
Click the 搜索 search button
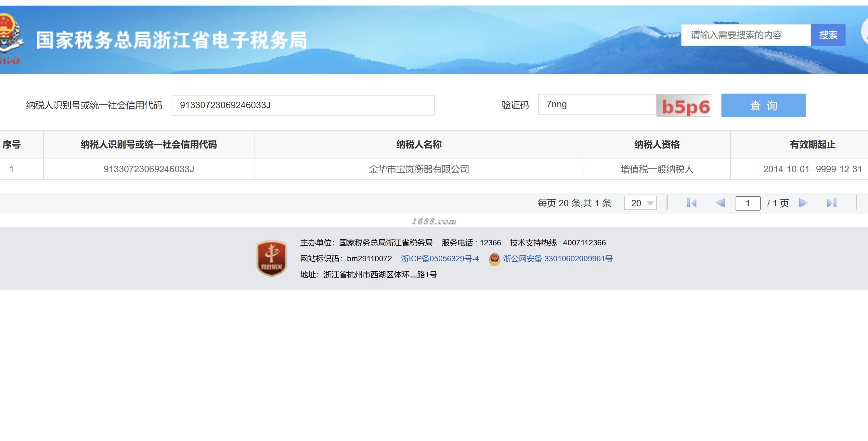(x=828, y=35)
